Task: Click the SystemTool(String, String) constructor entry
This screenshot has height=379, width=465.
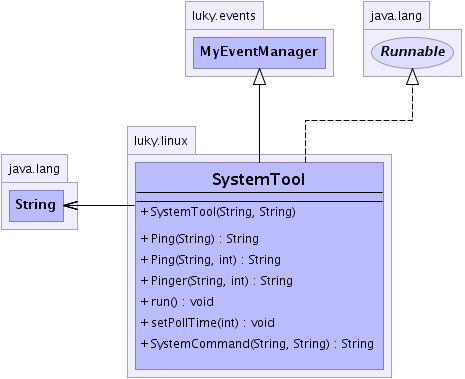Action: click(x=218, y=212)
